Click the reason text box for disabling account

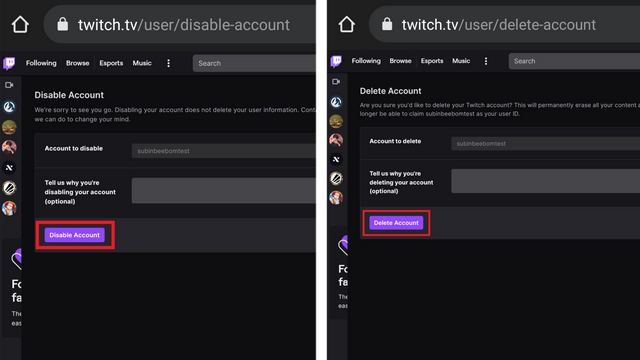tap(223, 191)
